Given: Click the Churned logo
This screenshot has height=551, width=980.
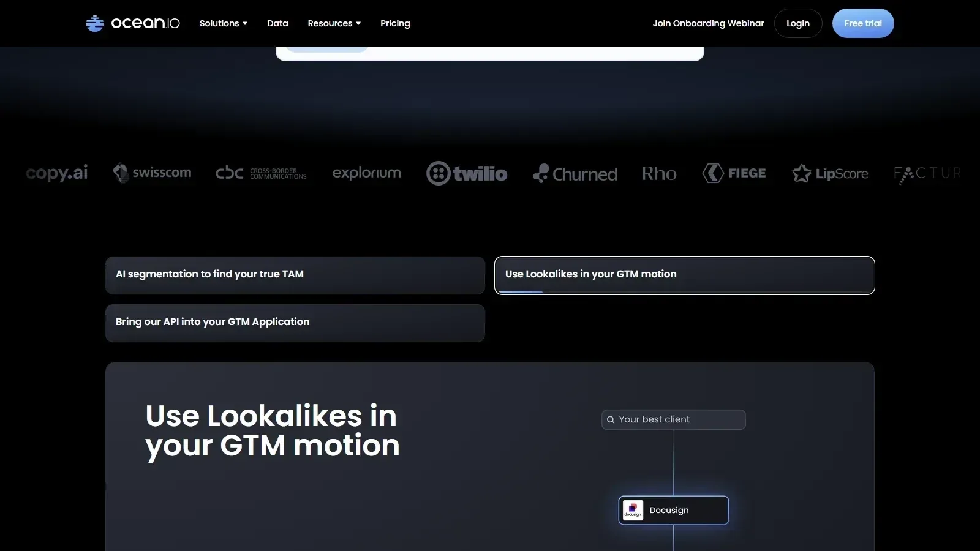Looking at the screenshot, I should coord(575,174).
